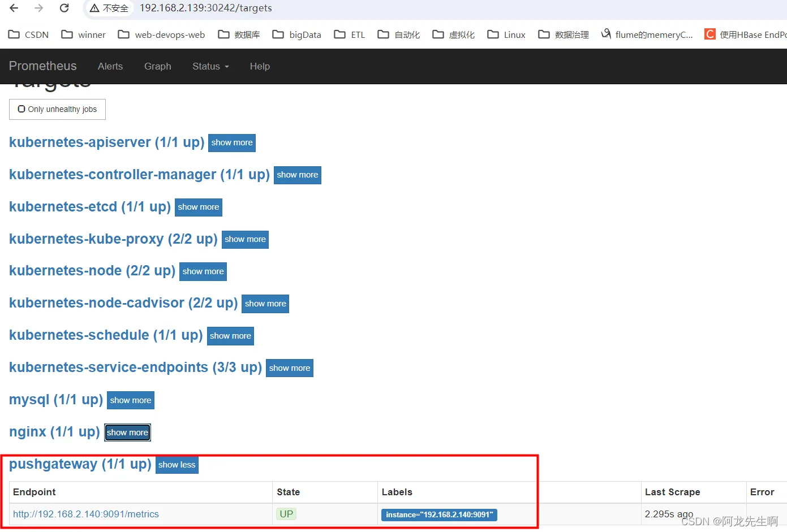Click kubernetes-etcd job heading
The image size is (787, 532).
point(90,207)
